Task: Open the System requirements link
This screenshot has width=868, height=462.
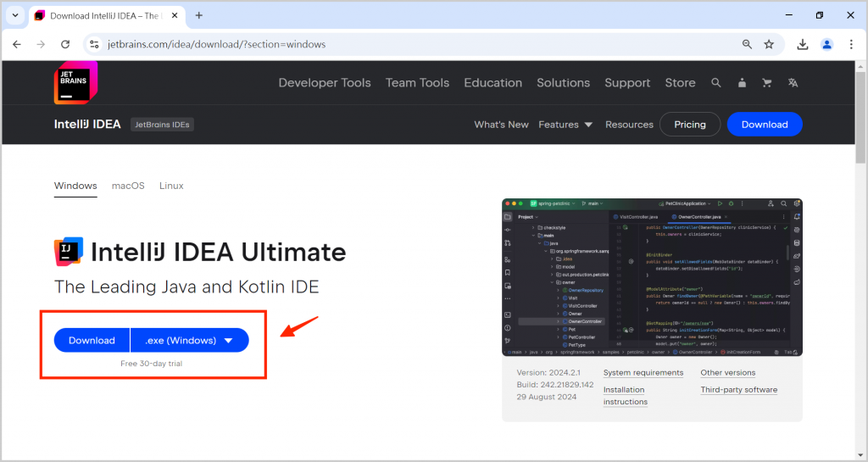Action: click(643, 373)
